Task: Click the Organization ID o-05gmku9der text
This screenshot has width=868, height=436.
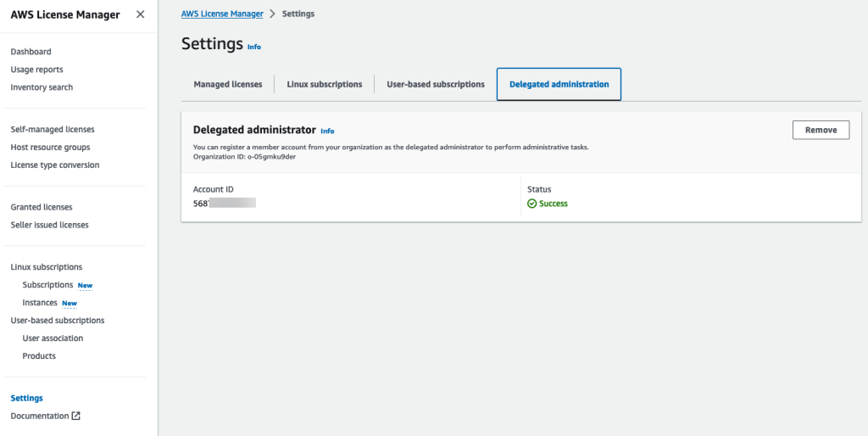Action: click(244, 156)
